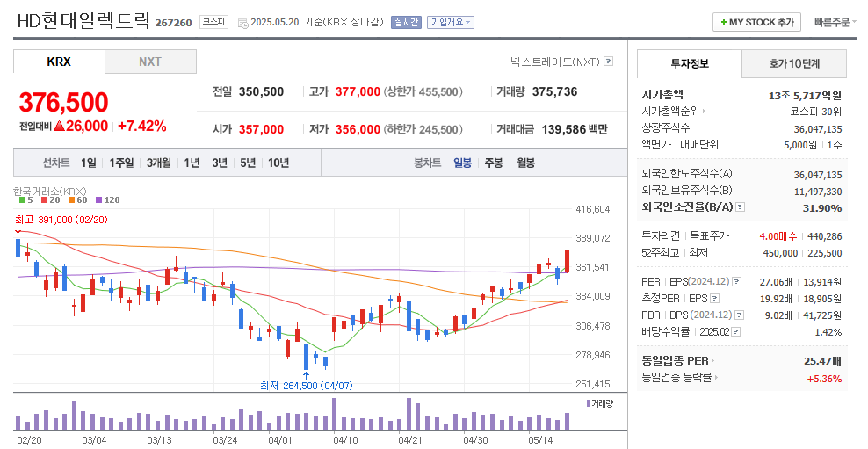Click the 거래량 value 375,736
This screenshot has width=868, height=449.
click(x=554, y=92)
